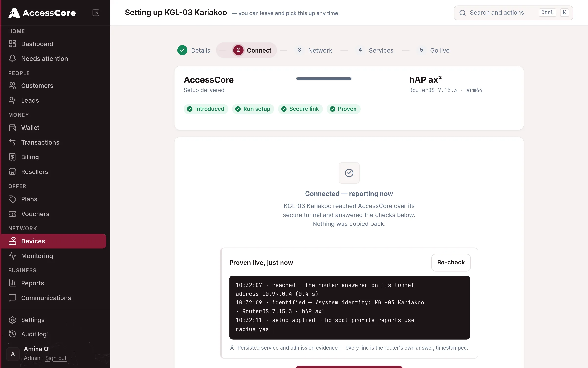This screenshot has height=368, width=588.
Task: Open Wallet icon in sidebar
Action: pyautogui.click(x=12, y=128)
